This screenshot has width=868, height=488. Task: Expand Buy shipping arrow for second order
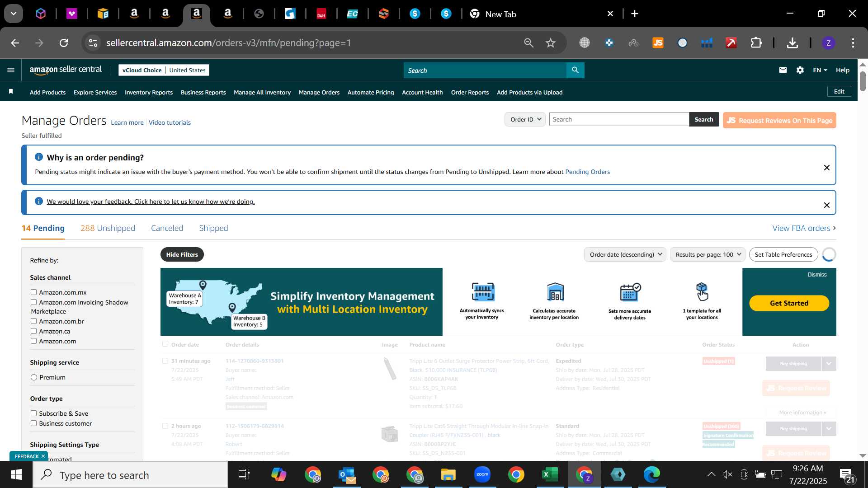pyautogui.click(x=829, y=429)
